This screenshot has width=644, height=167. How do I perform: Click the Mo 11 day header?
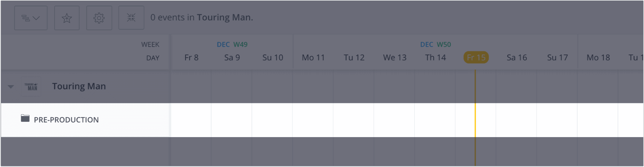(x=313, y=58)
